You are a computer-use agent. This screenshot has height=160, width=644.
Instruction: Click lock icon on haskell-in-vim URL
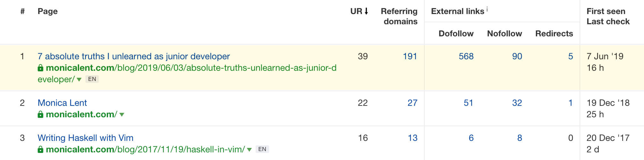point(40,149)
